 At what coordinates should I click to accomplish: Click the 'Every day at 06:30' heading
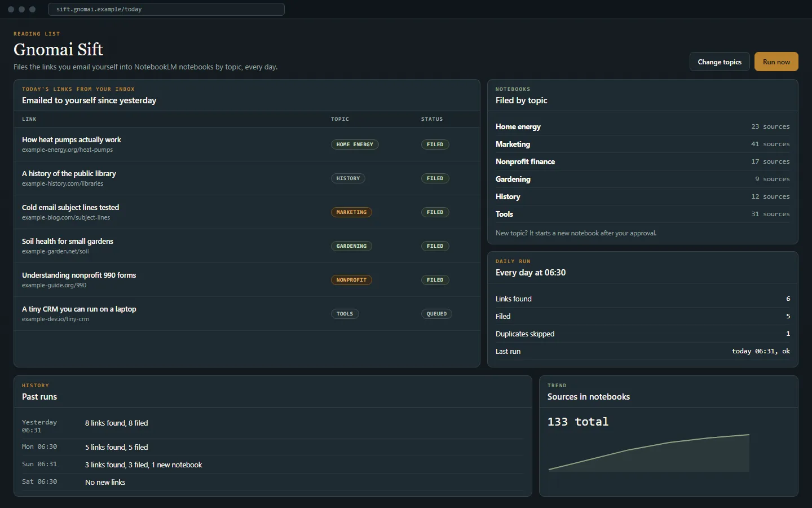531,273
